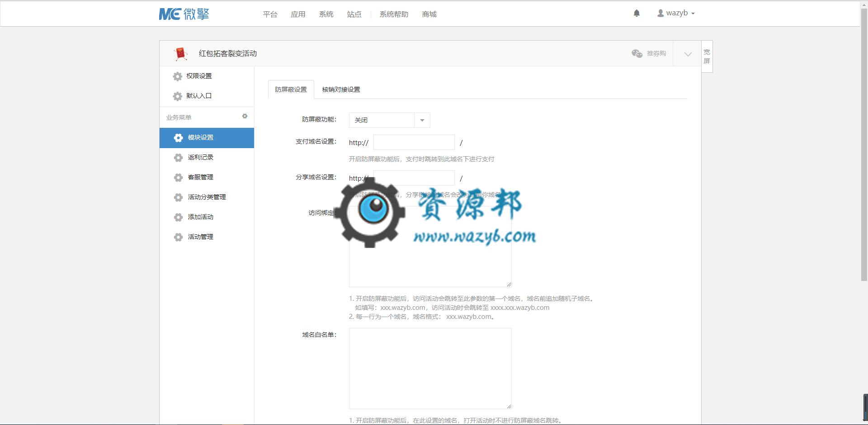Click inside the 域名白名单 text area
Image resolution: width=868 pixels, height=425 pixels.
[430, 369]
